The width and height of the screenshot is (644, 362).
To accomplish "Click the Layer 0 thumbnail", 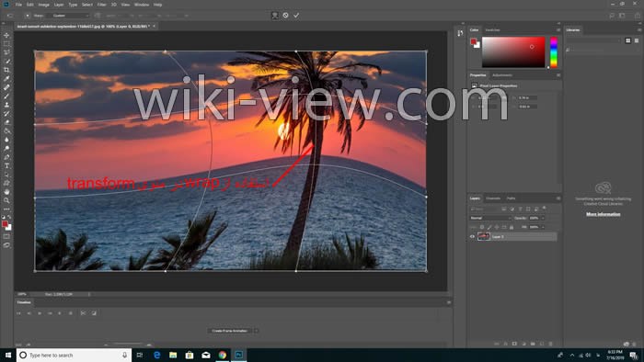I will [484, 236].
